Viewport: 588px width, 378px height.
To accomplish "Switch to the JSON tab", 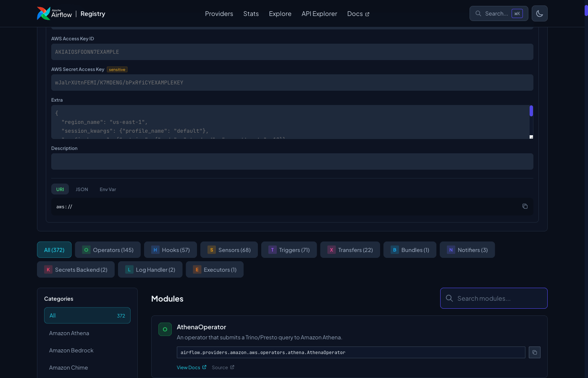I will (x=81, y=189).
